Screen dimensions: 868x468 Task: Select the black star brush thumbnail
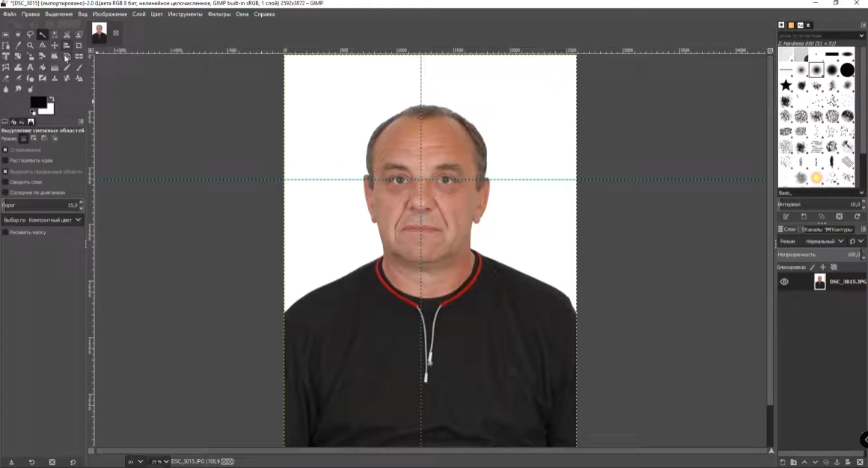[786, 85]
